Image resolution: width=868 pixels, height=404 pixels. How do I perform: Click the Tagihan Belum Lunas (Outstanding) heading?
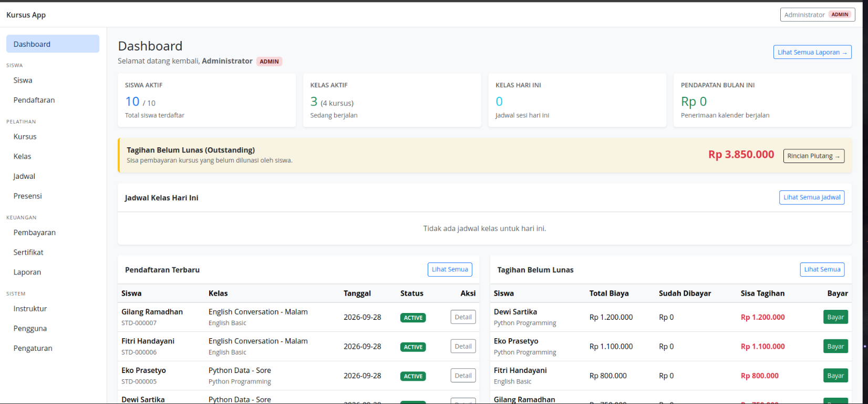click(191, 150)
